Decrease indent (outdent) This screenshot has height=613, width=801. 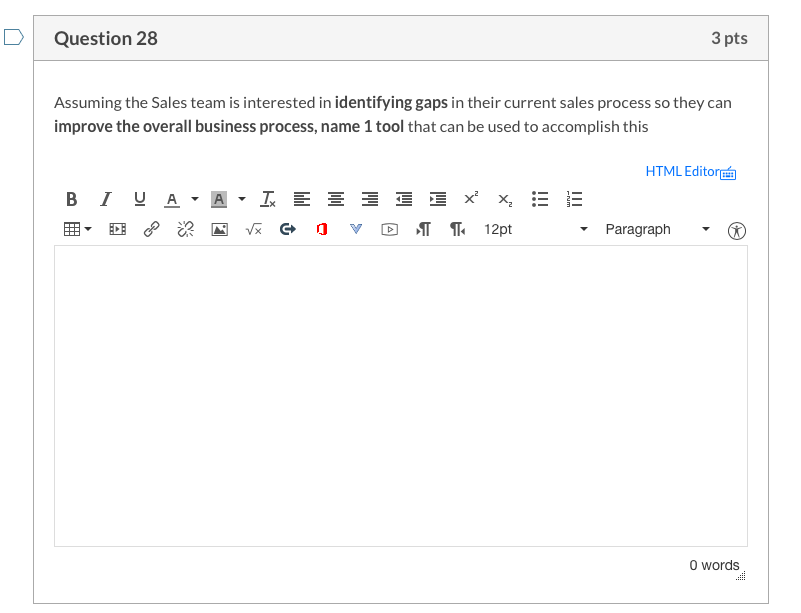point(404,199)
